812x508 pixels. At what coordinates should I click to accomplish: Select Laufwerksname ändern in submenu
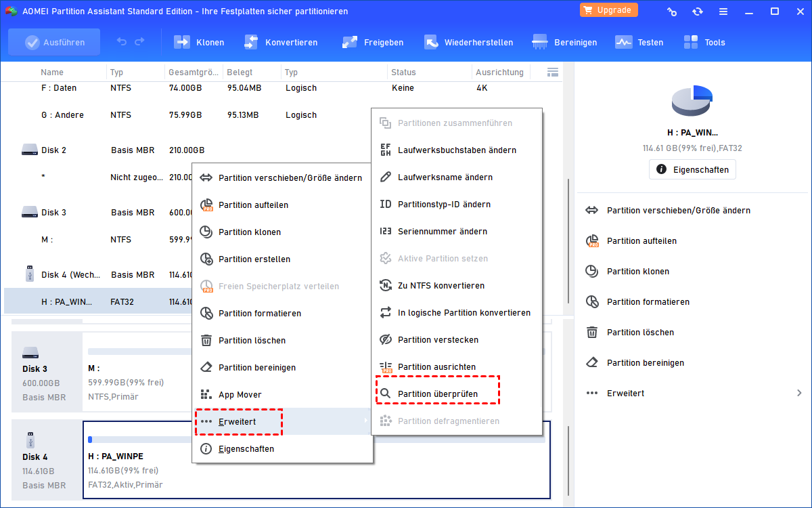(x=457, y=177)
